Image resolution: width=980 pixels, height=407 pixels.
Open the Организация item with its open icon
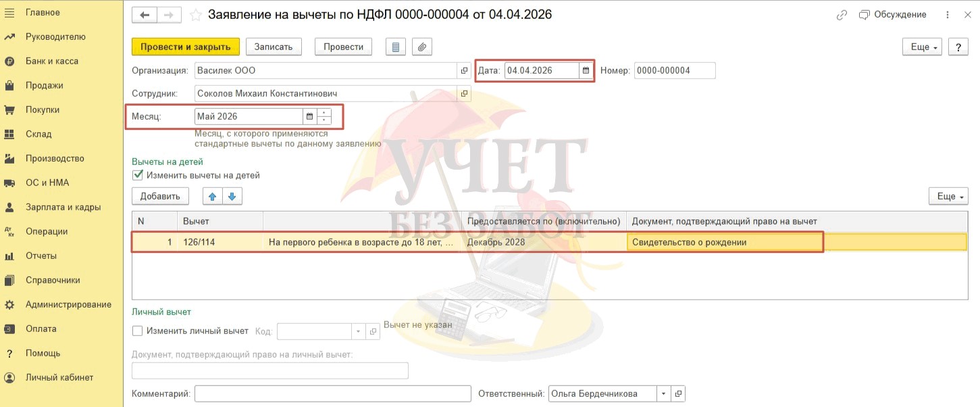tap(464, 70)
